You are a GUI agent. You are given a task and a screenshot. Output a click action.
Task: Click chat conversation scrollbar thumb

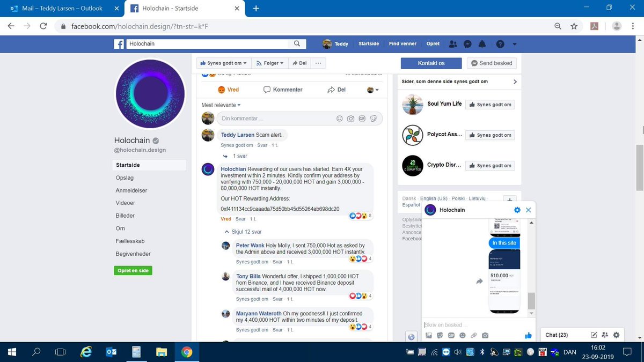[531, 300]
